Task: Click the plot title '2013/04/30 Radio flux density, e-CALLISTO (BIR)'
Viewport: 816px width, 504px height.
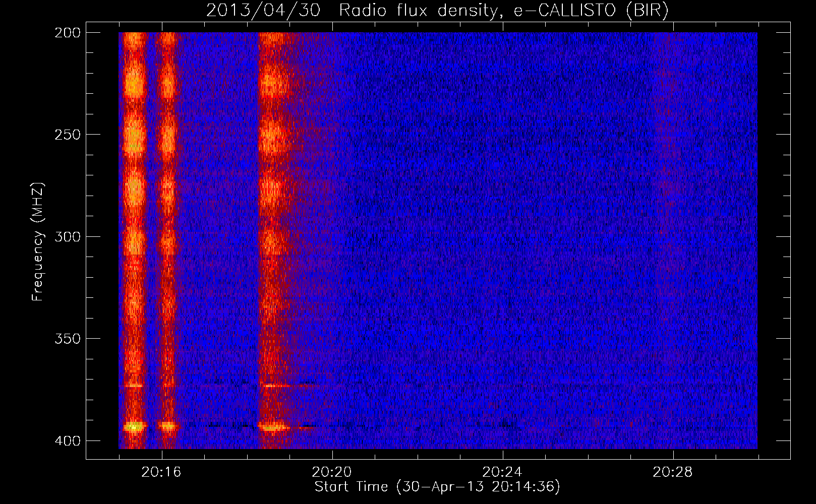Action: tap(437, 11)
